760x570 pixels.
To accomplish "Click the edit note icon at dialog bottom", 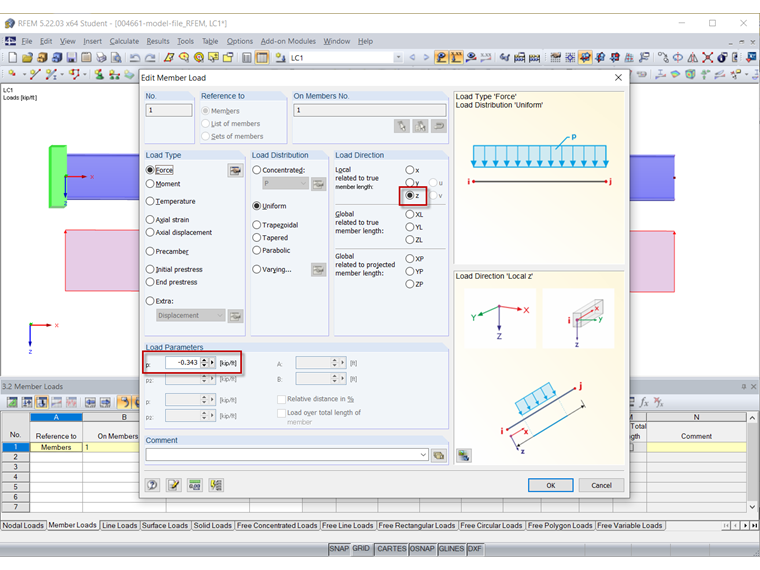I will click(174, 485).
